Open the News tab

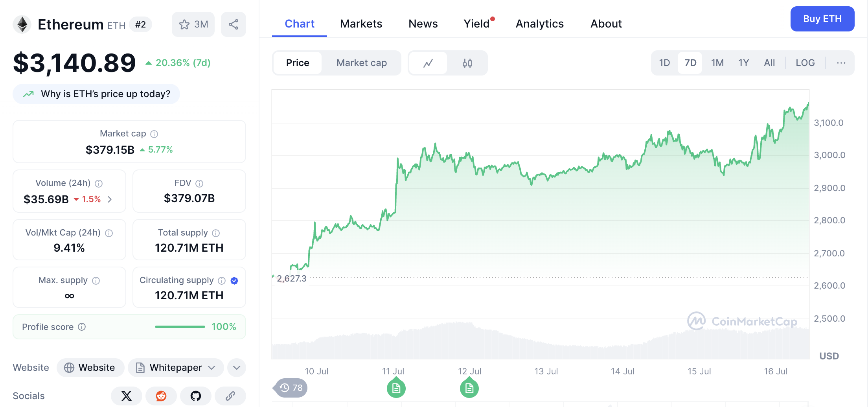tap(423, 24)
